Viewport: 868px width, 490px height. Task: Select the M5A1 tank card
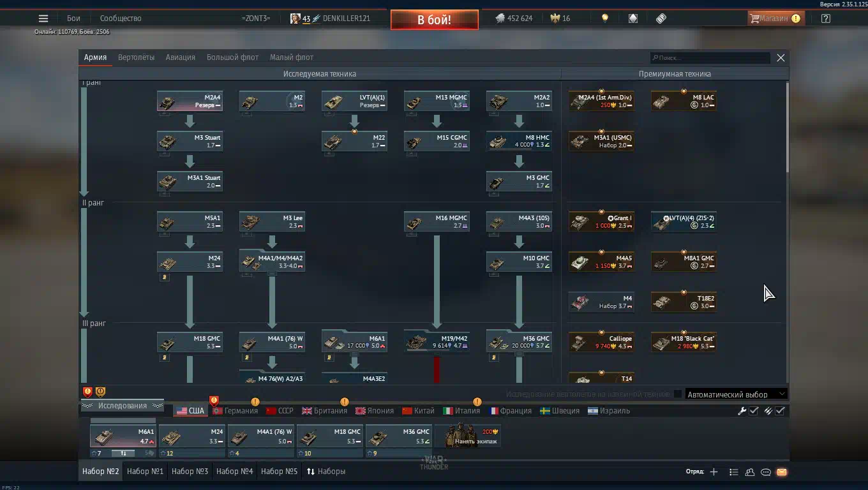pyautogui.click(x=190, y=221)
